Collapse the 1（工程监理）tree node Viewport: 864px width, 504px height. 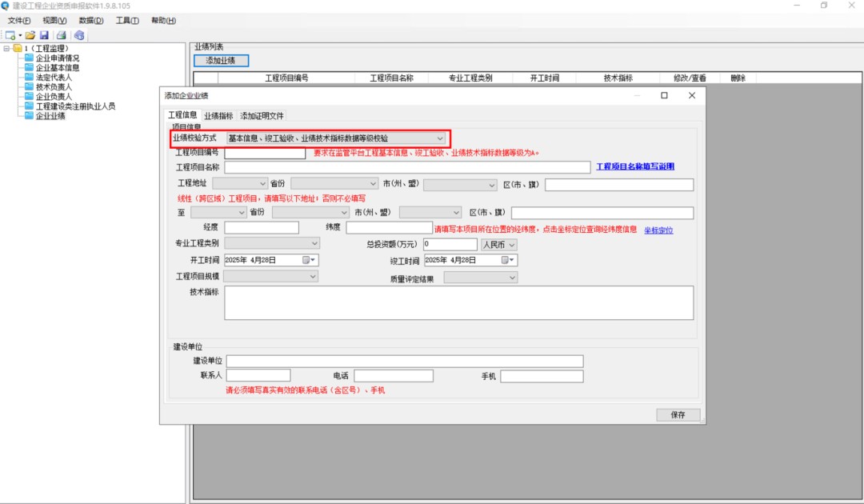(7, 49)
